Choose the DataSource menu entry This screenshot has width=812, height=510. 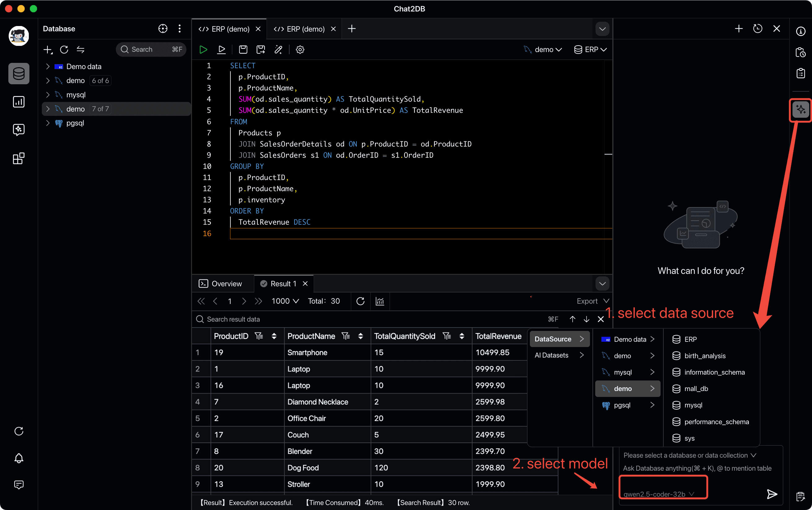tap(560, 339)
